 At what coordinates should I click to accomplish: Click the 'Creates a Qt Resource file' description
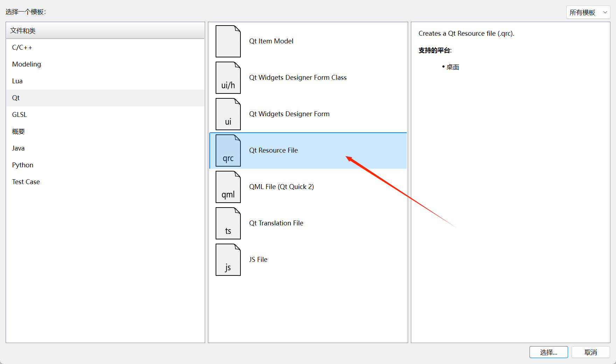coord(466,34)
